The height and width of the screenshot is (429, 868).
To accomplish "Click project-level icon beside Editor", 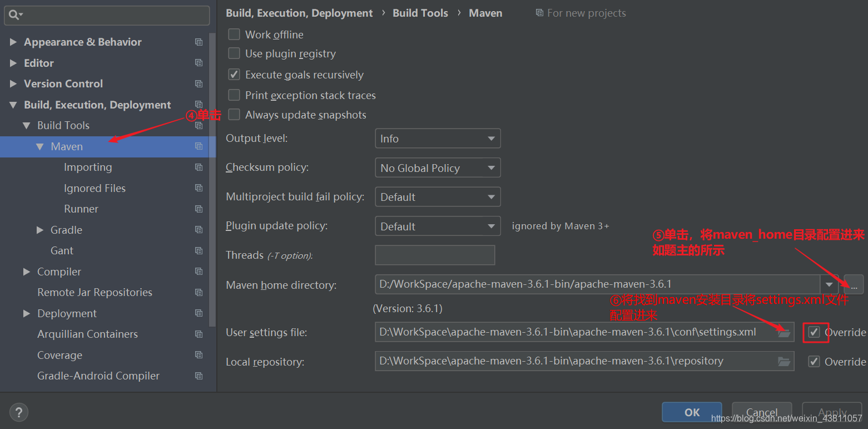I will point(199,63).
